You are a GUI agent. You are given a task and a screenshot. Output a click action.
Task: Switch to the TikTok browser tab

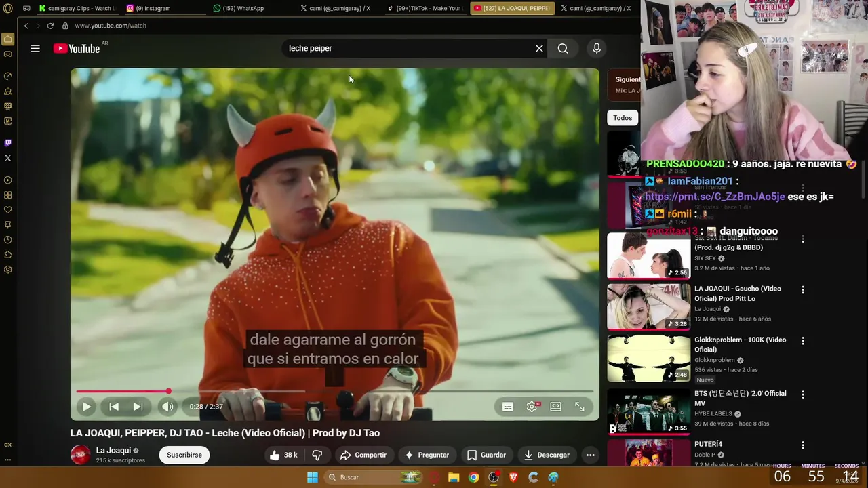coord(426,8)
